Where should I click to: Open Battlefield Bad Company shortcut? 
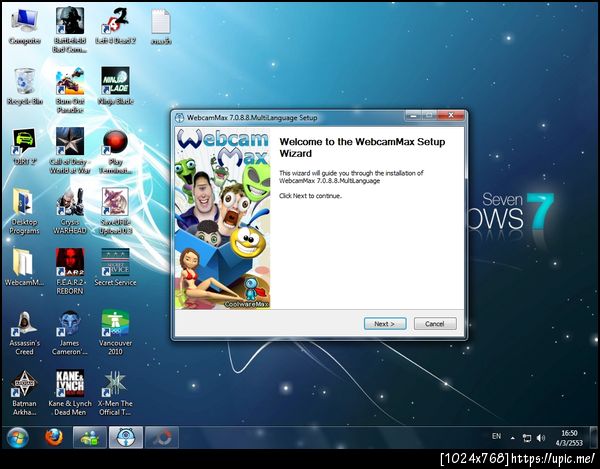(70, 30)
